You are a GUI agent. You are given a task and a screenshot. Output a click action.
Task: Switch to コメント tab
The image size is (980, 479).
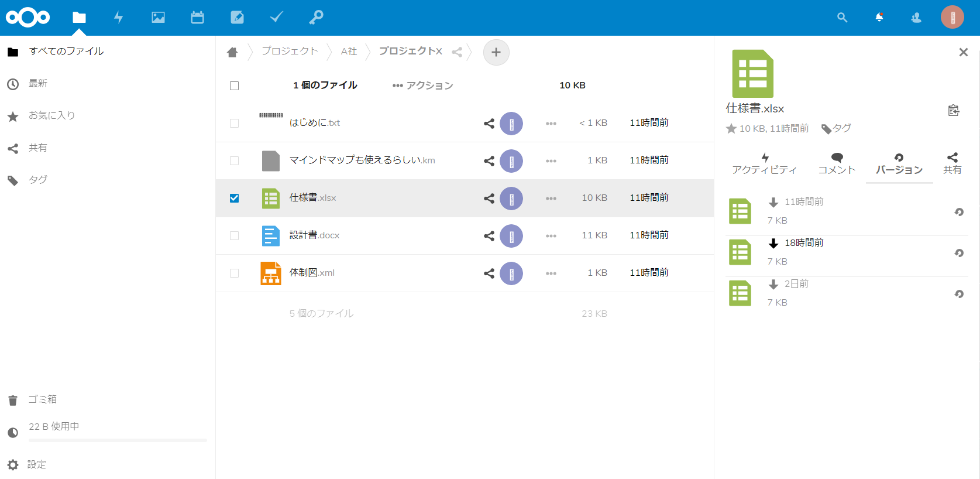coord(837,164)
